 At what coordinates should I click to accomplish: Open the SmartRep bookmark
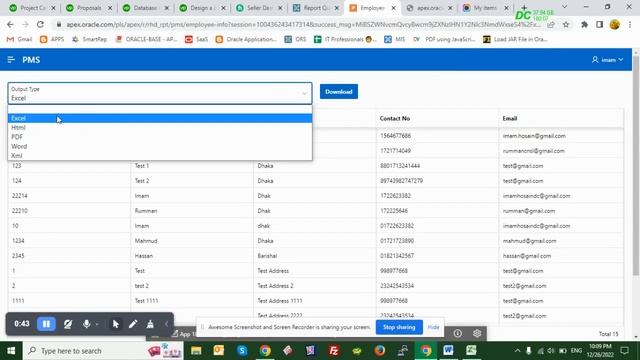click(x=89, y=39)
